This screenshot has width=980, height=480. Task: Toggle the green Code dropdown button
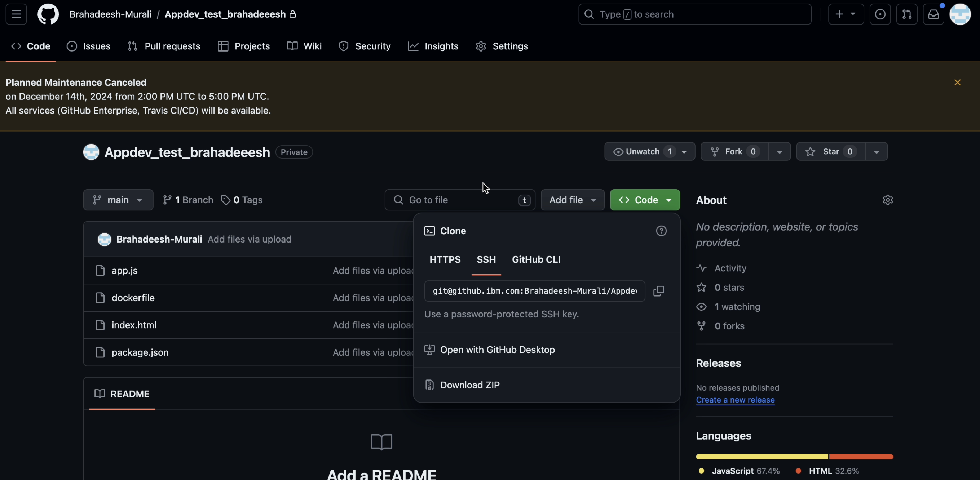pyautogui.click(x=644, y=200)
